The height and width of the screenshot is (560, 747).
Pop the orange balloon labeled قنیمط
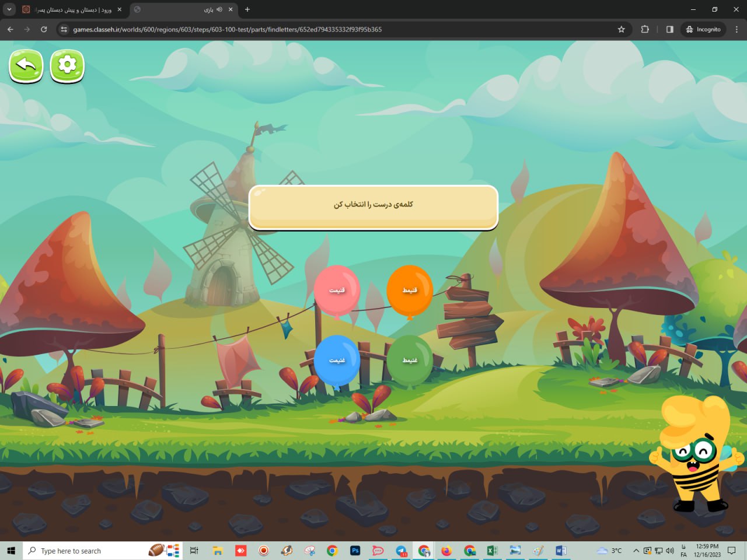pos(410,290)
